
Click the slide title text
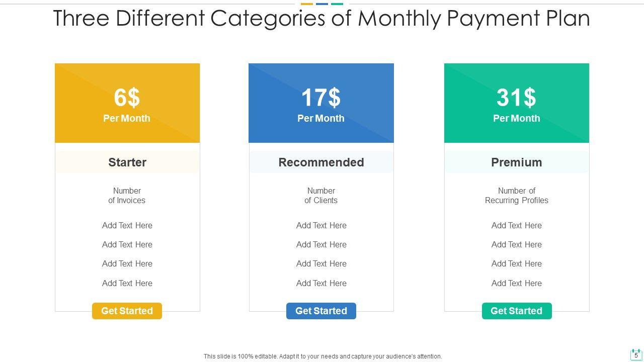321,19
